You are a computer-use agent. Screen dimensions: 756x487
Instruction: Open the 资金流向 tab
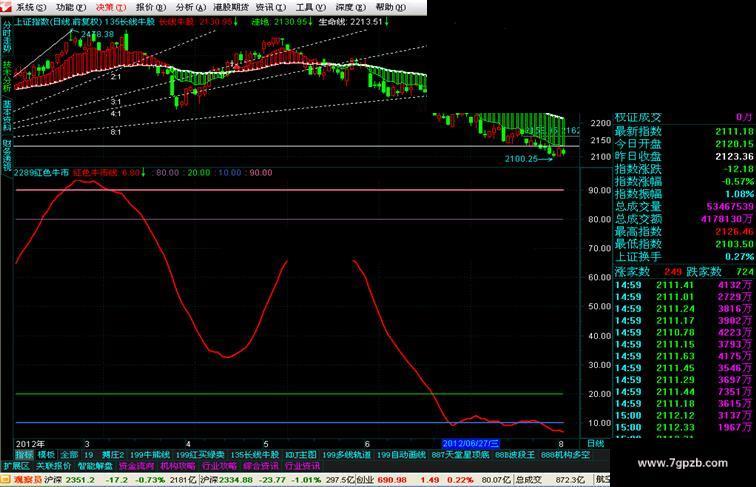click(x=136, y=466)
